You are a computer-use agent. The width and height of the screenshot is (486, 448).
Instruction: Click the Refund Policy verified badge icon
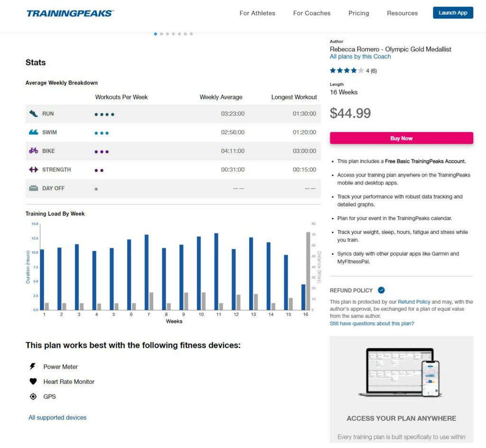pos(381,290)
